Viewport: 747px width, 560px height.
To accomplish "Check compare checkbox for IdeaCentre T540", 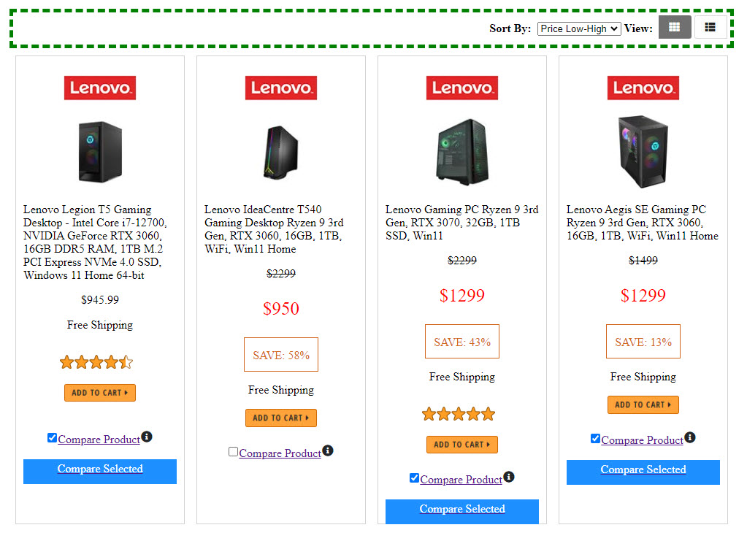I will point(233,452).
